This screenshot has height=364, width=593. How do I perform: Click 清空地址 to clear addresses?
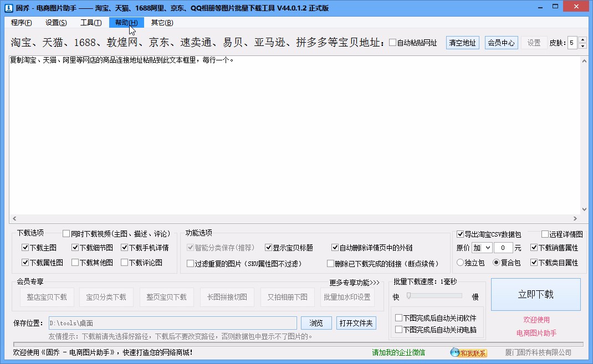point(462,42)
